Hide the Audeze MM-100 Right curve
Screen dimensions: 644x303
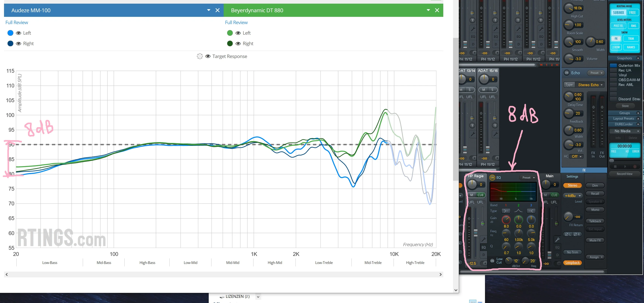[18, 44]
